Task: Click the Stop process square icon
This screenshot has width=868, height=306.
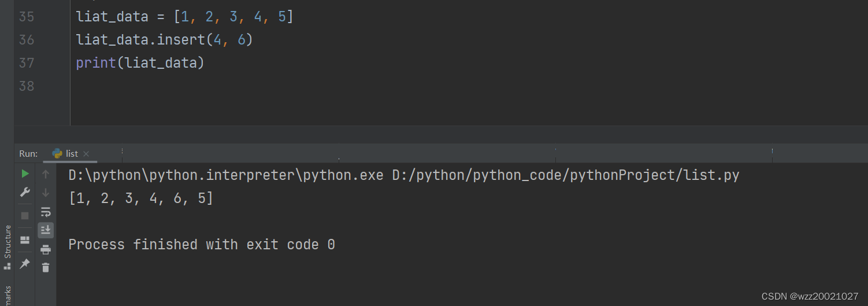Action: pyautogui.click(x=25, y=215)
